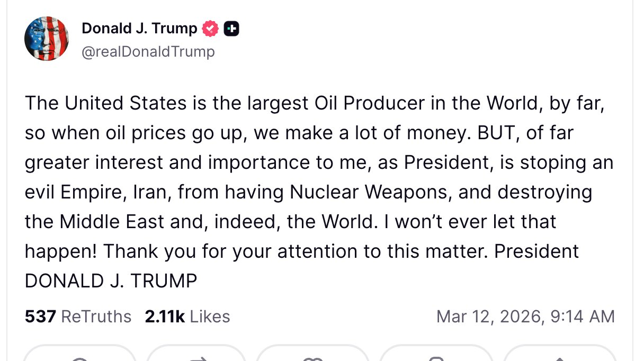Click the red verified checkmark badge
Viewport: 644px width, 361px height.
click(x=210, y=29)
